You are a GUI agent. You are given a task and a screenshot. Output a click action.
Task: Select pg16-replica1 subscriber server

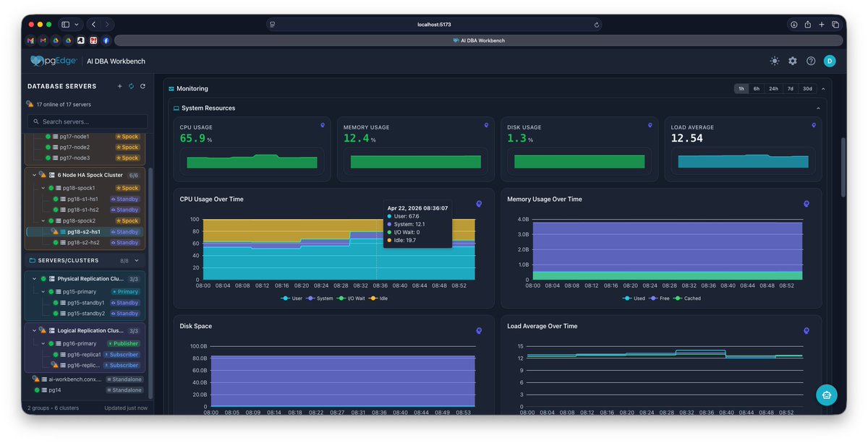[84, 354]
